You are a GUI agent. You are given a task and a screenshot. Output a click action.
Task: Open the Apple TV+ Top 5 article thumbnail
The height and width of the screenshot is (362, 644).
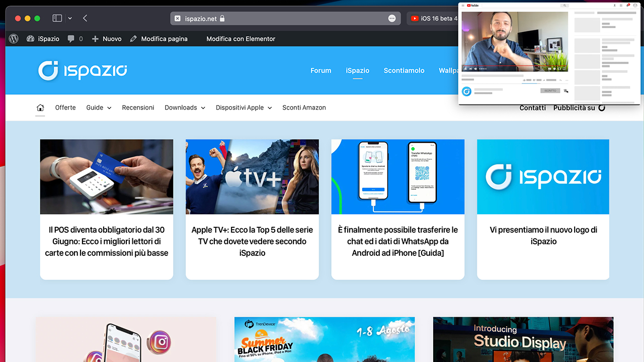pos(252,177)
